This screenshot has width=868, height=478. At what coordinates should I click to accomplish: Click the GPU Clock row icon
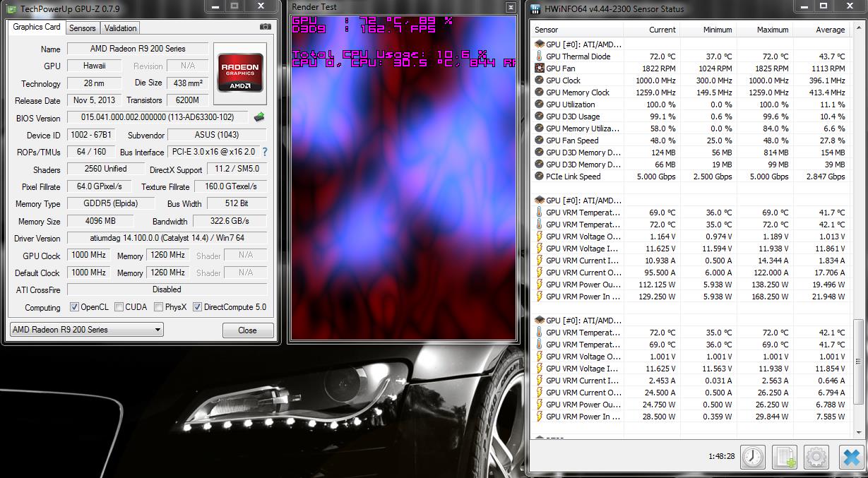point(540,80)
